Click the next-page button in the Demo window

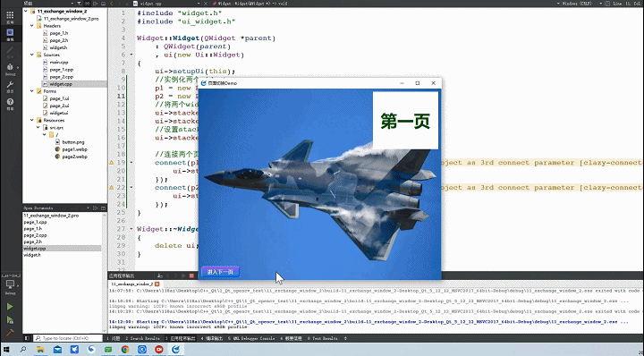(220, 272)
